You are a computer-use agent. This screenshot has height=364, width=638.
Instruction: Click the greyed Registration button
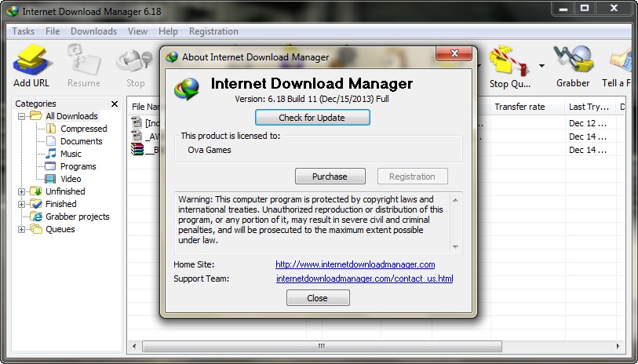[x=412, y=177]
